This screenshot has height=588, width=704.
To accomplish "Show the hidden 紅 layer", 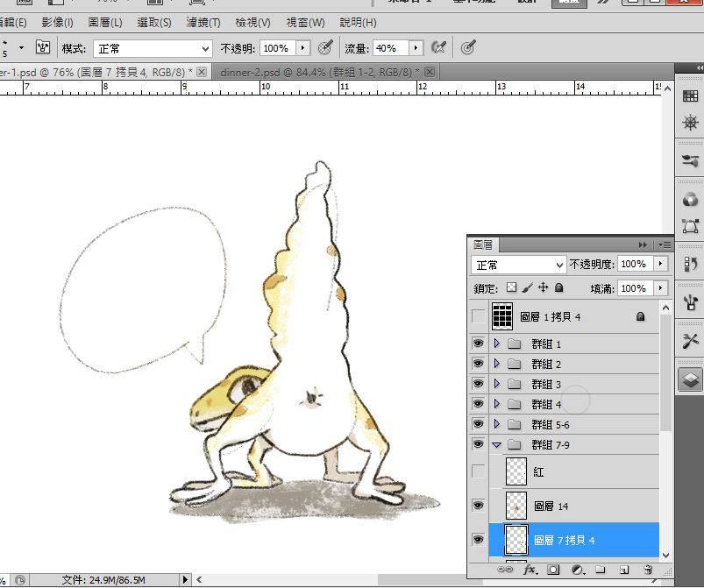I will click(478, 471).
